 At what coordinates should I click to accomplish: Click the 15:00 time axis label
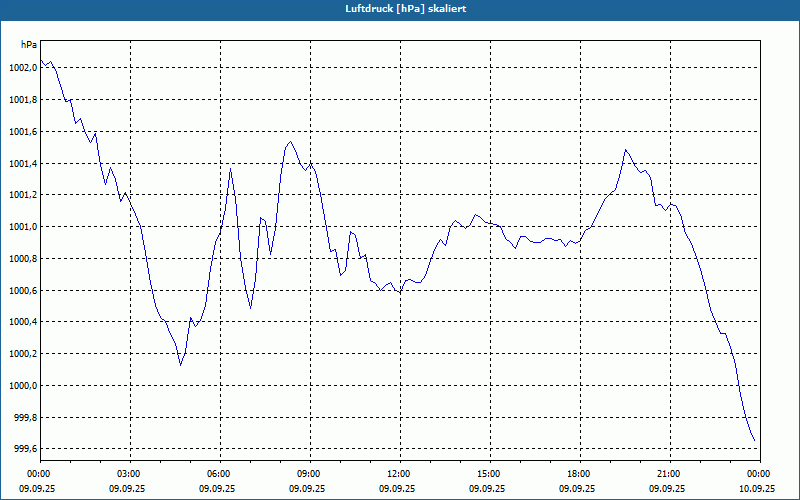pos(488,474)
